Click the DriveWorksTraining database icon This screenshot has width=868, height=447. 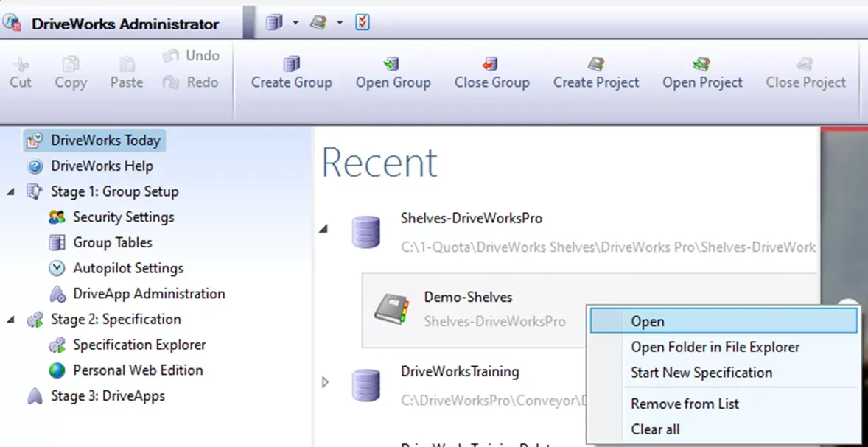tap(366, 385)
